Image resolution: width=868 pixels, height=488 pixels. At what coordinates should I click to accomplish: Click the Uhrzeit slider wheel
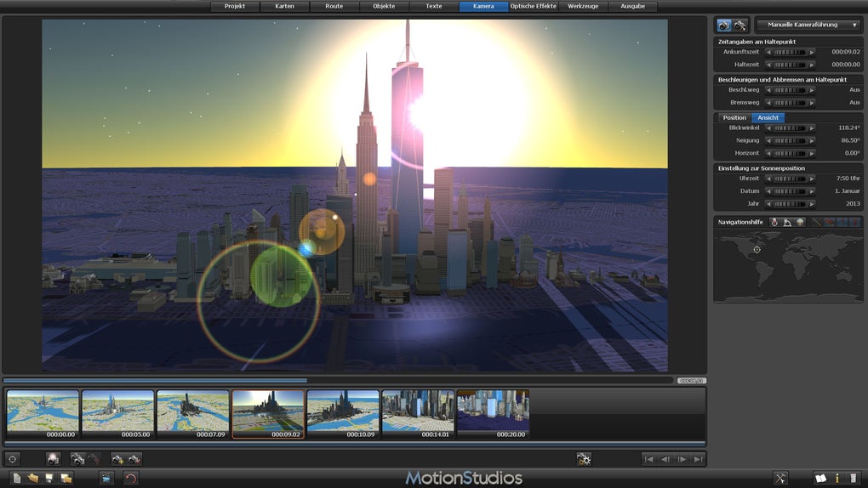click(x=790, y=179)
